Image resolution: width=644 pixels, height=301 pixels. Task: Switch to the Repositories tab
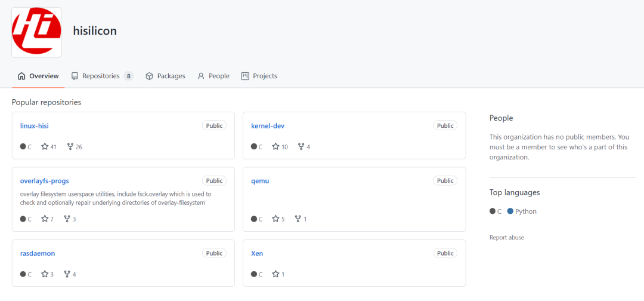coord(102,76)
